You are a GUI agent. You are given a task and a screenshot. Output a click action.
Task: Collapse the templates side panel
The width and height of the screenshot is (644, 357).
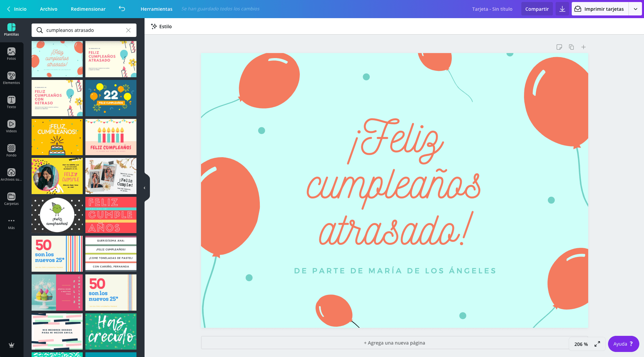point(145,188)
